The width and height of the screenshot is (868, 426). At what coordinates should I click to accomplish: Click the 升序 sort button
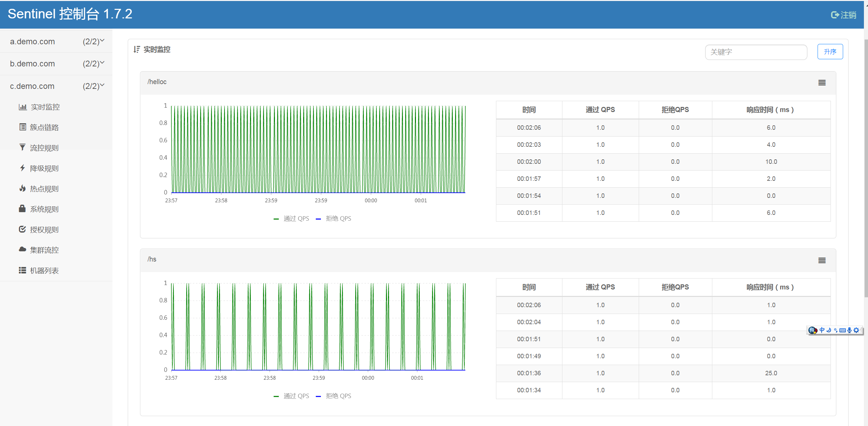pos(830,52)
